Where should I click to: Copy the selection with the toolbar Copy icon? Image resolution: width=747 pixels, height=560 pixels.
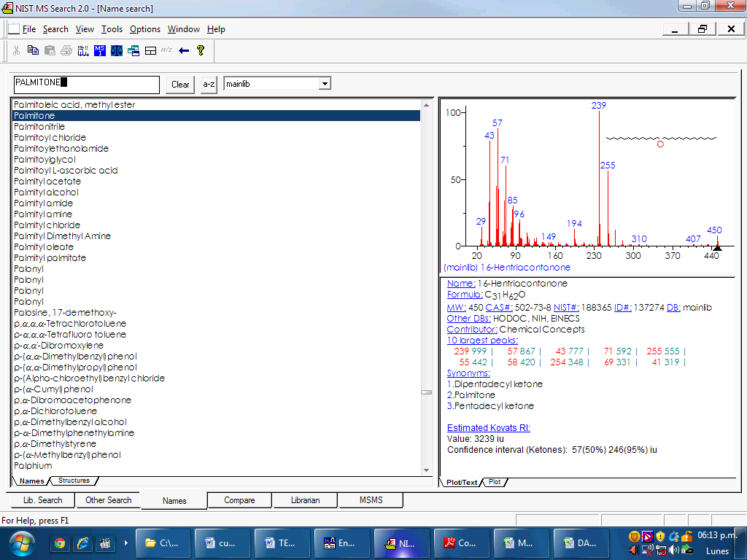click(x=33, y=50)
